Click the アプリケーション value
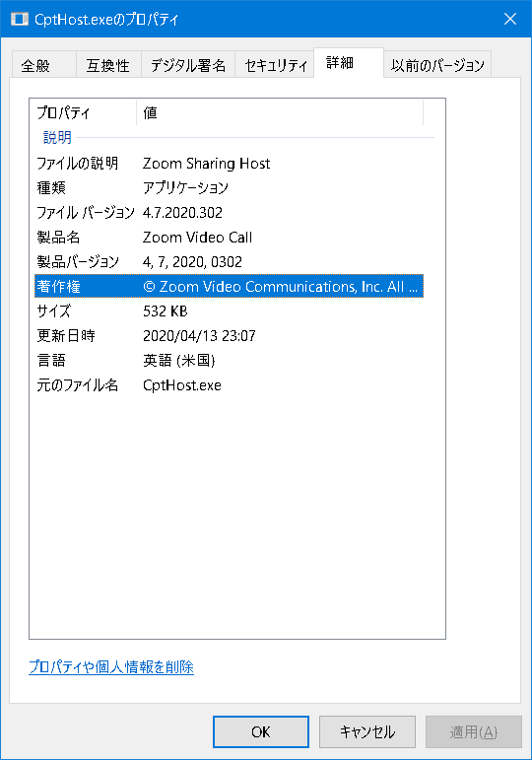Screen dimensions: 532x760 (x=185, y=188)
